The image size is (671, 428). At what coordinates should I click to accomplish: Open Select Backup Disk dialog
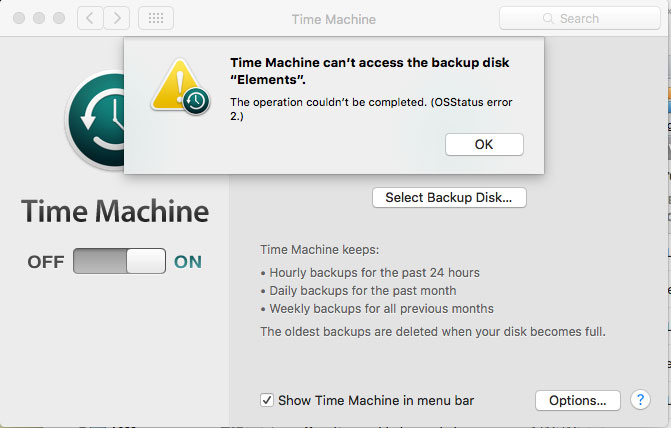click(449, 198)
